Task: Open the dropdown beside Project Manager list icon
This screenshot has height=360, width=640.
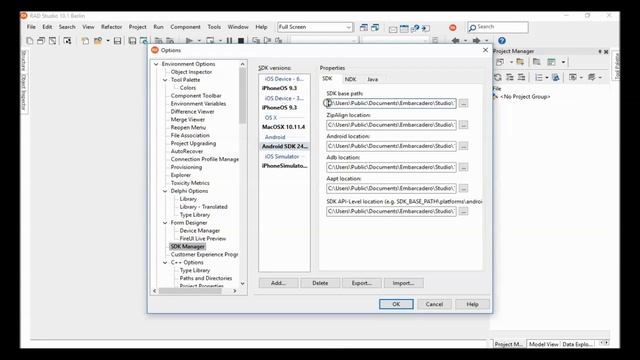Action: pos(547,77)
